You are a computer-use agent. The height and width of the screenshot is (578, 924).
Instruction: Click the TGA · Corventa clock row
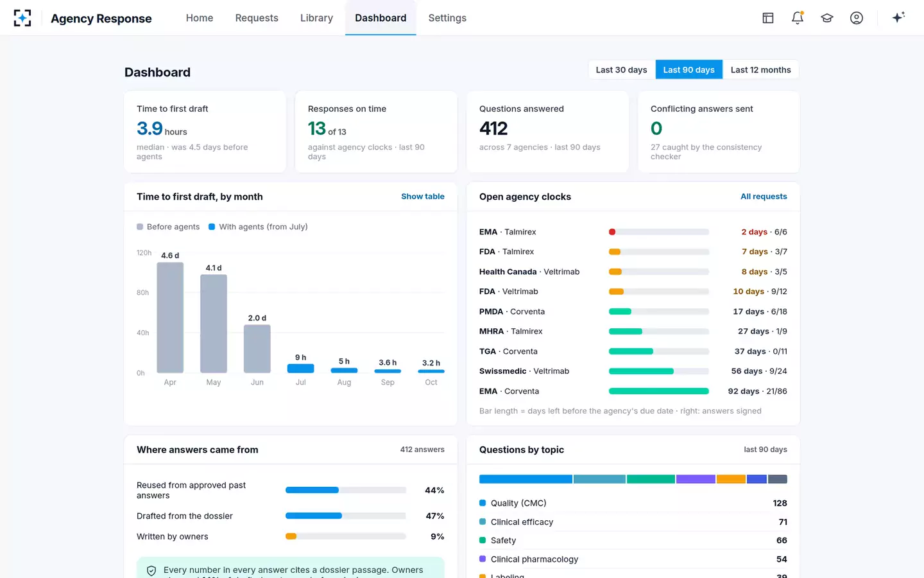pos(633,351)
